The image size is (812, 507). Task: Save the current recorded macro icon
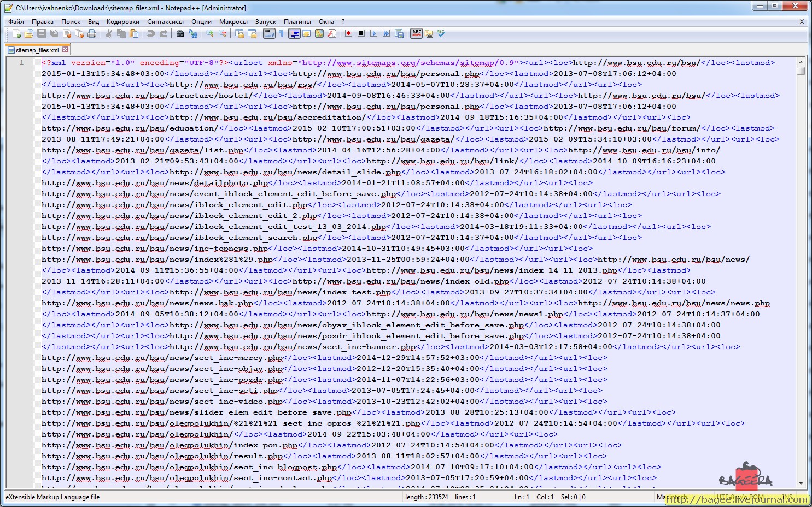click(399, 33)
